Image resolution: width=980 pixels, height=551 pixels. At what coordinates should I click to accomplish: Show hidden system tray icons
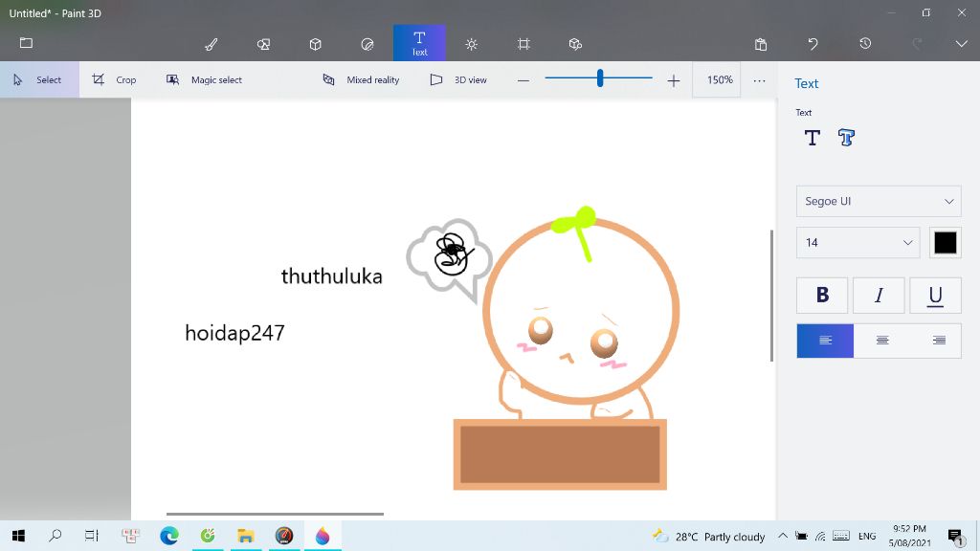(783, 536)
